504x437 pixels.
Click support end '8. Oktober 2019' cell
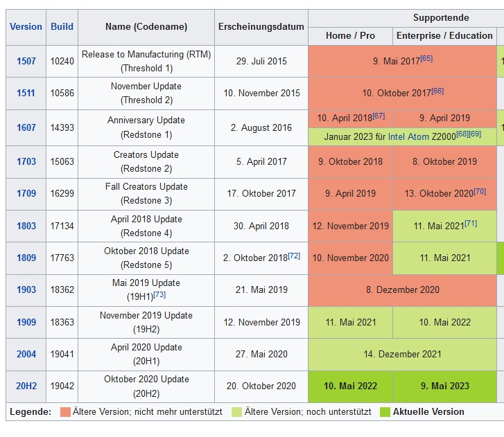(445, 162)
